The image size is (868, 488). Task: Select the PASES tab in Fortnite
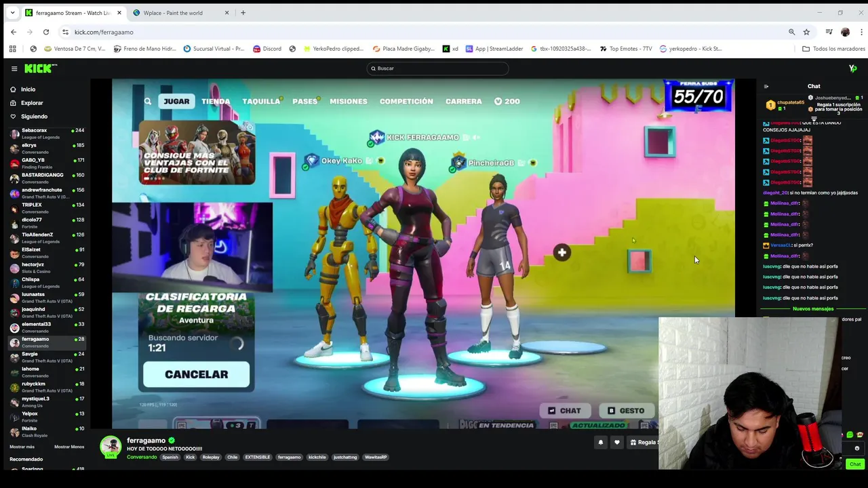click(304, 102)
